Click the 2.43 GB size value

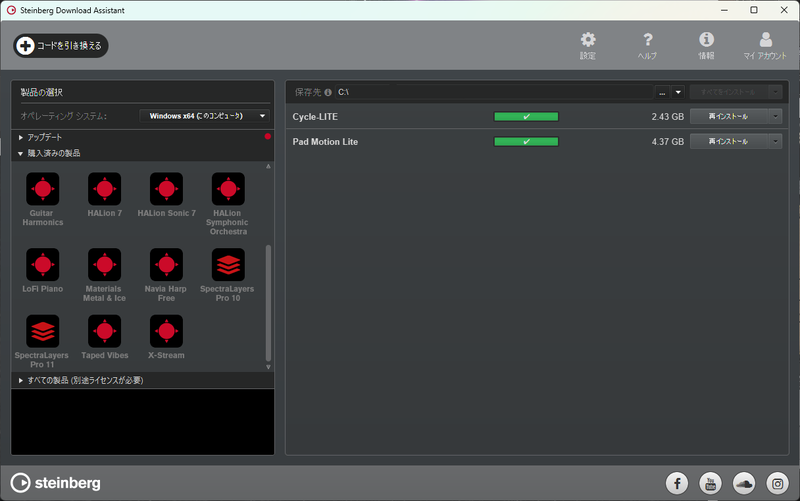tap(667, 117)
